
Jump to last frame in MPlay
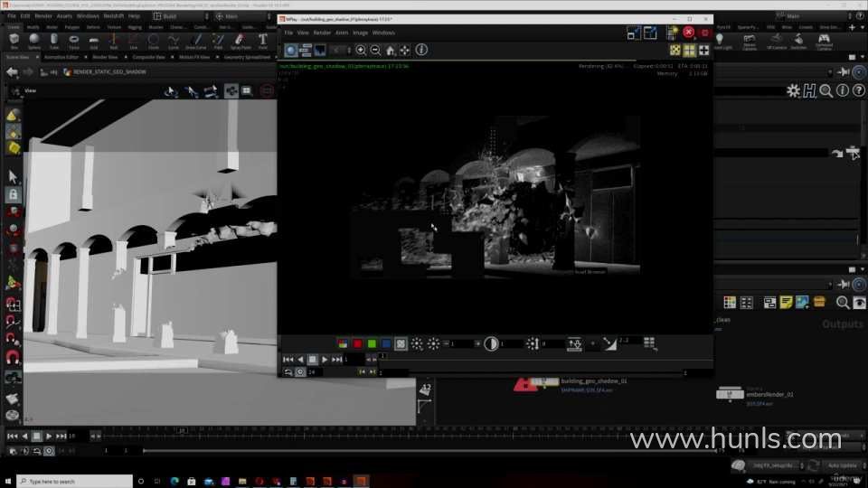[x=336, y=360]
